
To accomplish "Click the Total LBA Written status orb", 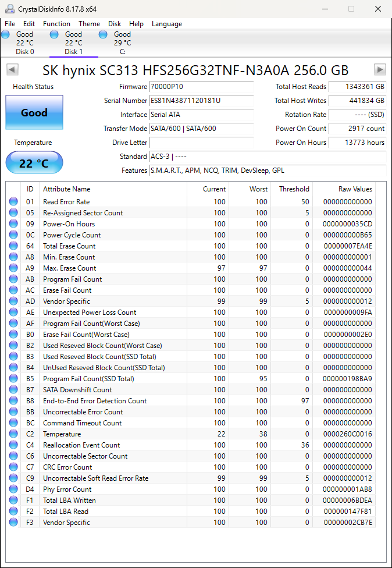I will coord(13,500).
